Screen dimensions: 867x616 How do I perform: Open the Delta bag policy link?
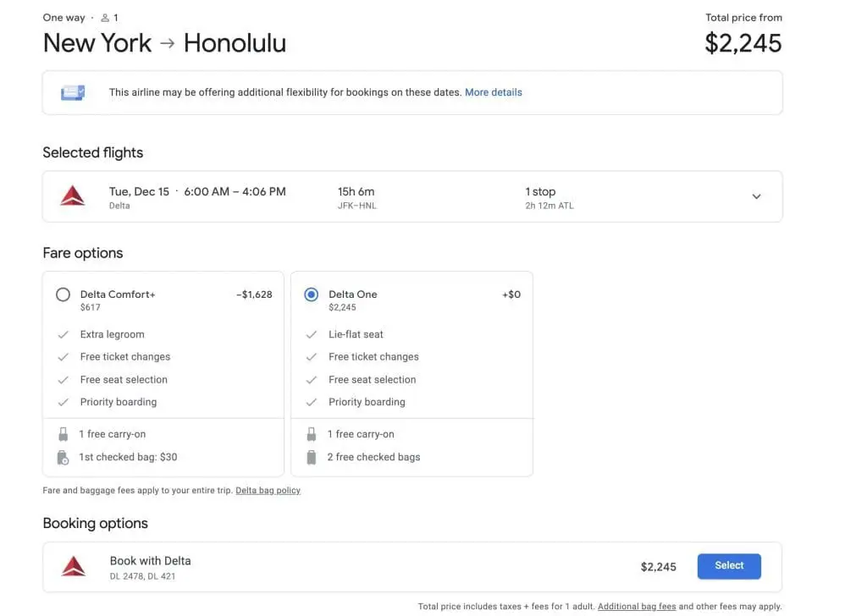click(268, 491)
